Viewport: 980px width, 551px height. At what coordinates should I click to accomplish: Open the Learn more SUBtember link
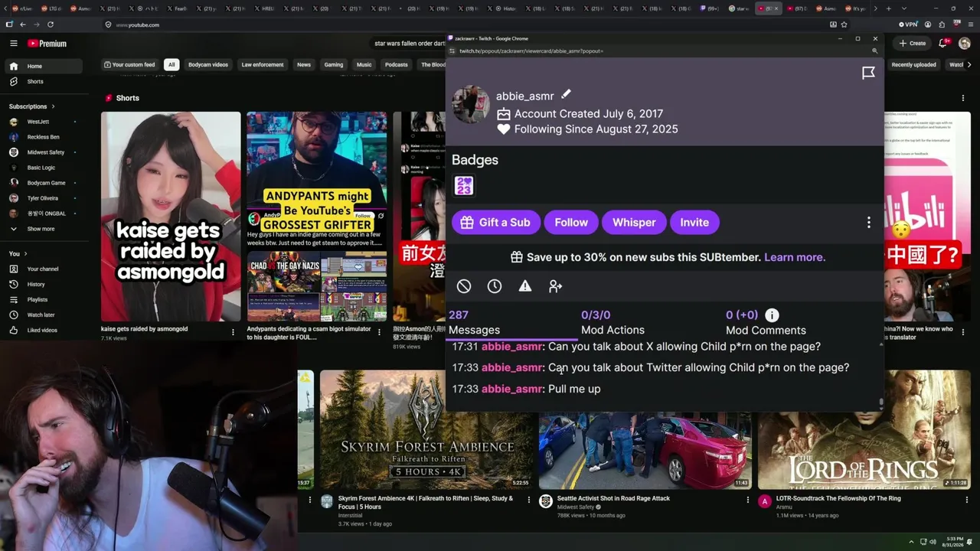pos(795,257)
